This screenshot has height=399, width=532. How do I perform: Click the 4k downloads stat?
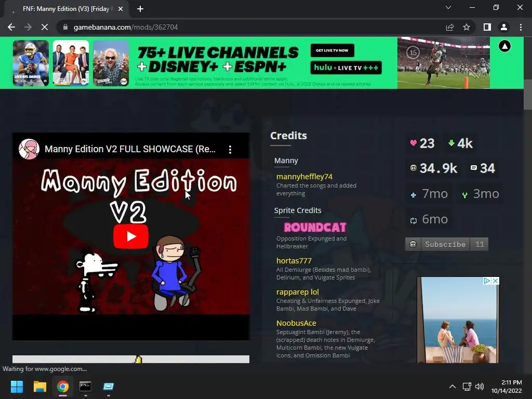(x=460, y=143)
